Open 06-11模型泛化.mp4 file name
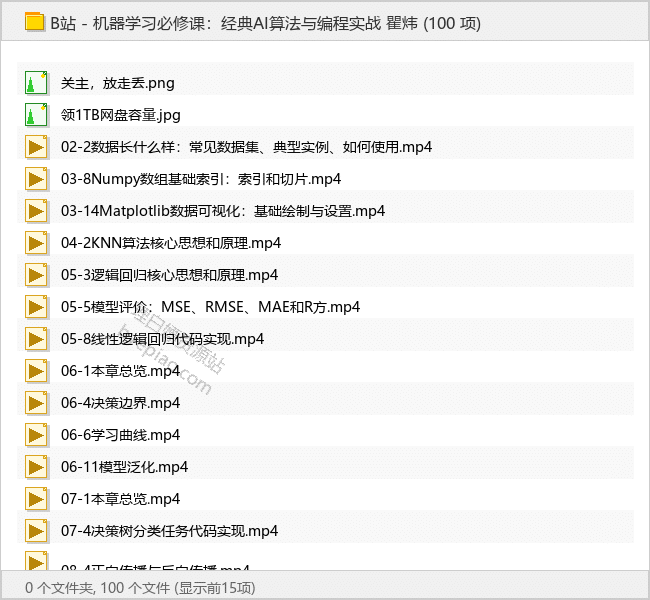The width and height of the screenshot is (650, 600). [124, 467]
